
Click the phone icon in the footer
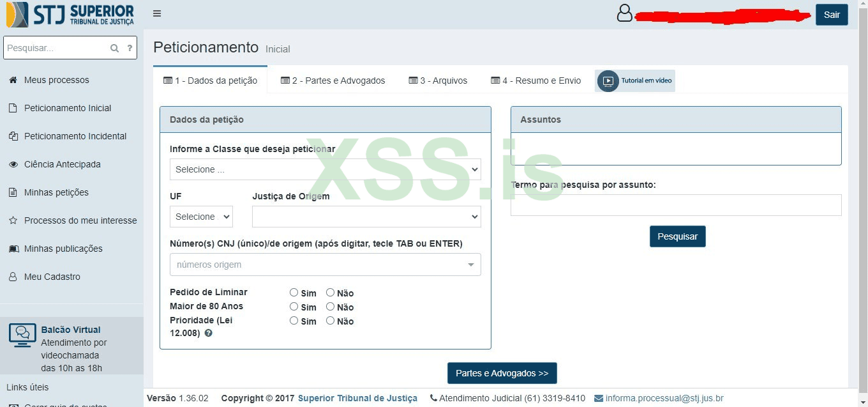434,398
